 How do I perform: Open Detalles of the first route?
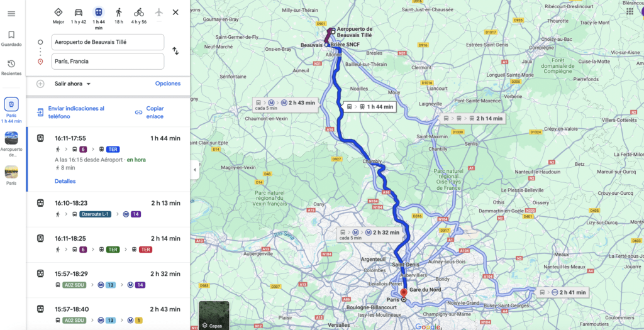(x=65, y=181)
